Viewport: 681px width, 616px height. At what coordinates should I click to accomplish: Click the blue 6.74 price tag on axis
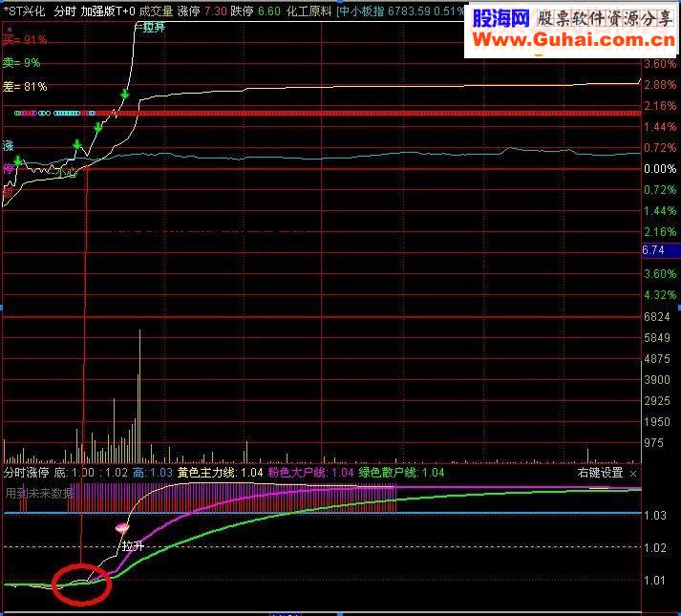661,250
